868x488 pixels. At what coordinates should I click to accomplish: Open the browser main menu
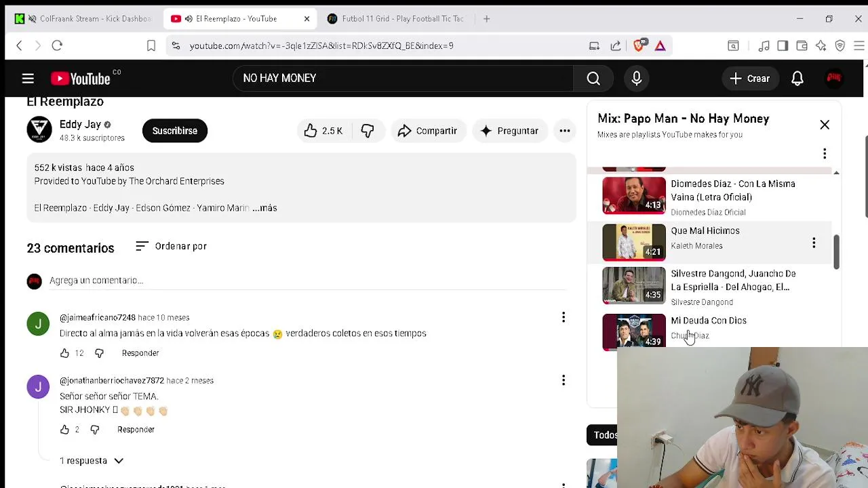pyautogui.click(x=859, y=45)
